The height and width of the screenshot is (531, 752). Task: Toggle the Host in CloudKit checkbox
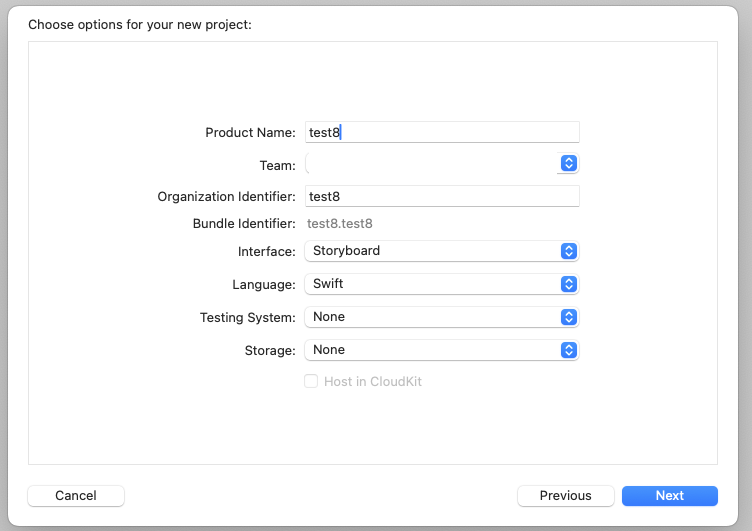(x=311, y=381)
